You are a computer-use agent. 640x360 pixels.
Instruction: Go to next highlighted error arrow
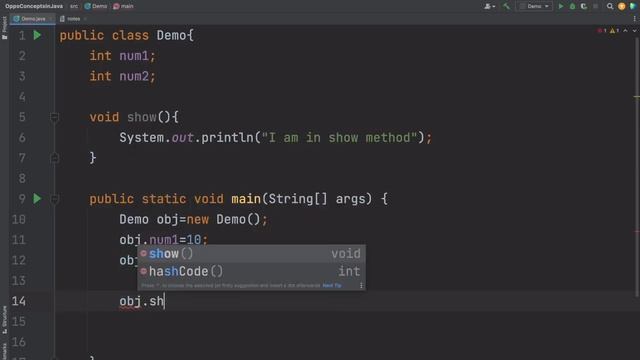click(634, 31)
